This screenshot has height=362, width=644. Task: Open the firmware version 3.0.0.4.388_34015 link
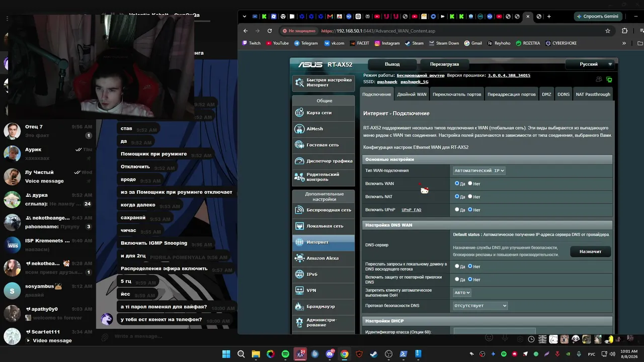509,75
